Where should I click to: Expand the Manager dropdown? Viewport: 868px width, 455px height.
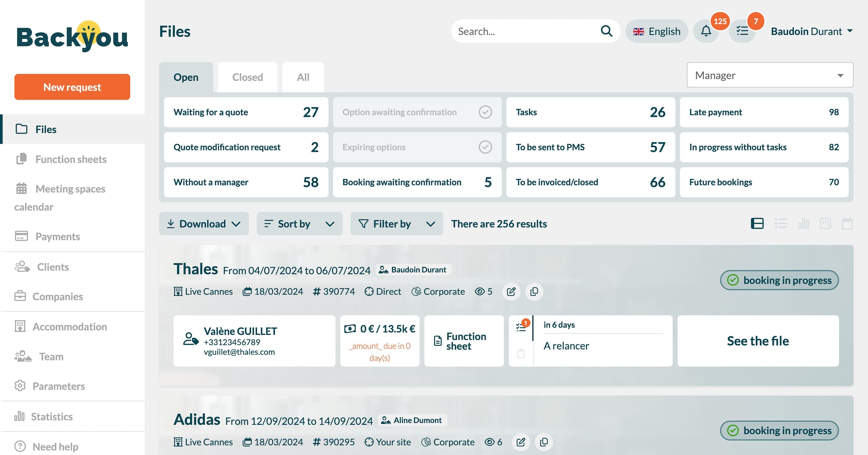[x=770, y=75]
